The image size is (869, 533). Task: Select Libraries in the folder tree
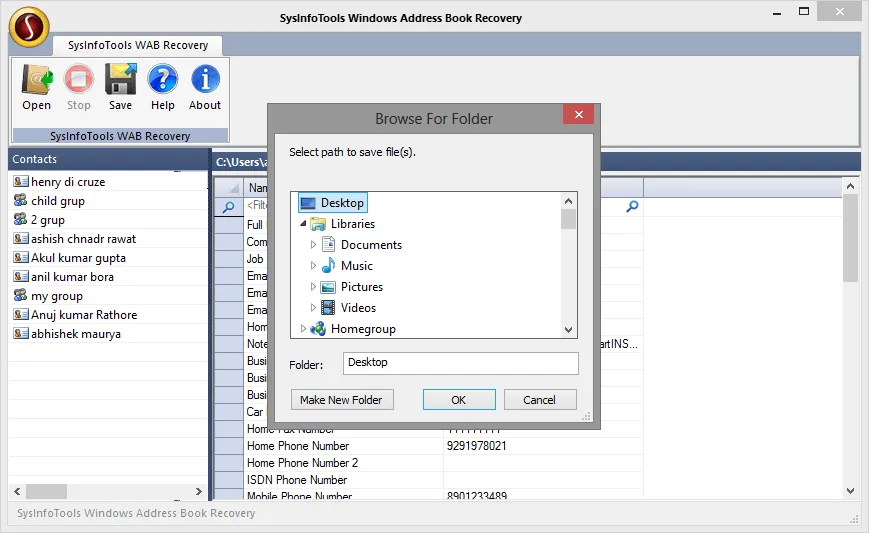(352, 224)
